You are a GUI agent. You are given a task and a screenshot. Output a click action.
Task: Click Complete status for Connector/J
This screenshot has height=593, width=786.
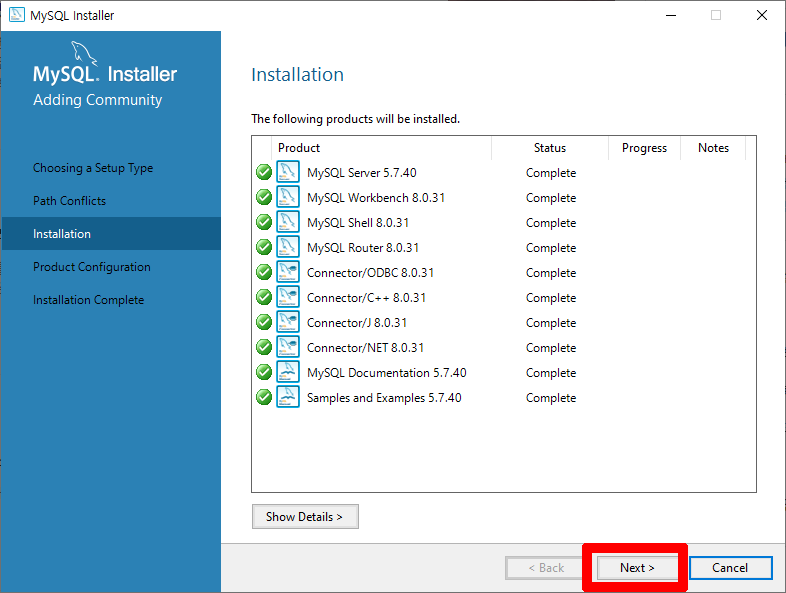551,324
